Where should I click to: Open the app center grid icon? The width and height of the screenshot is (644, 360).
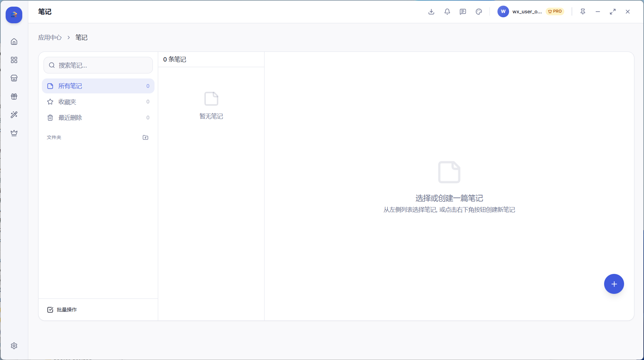tap(14, 60)
